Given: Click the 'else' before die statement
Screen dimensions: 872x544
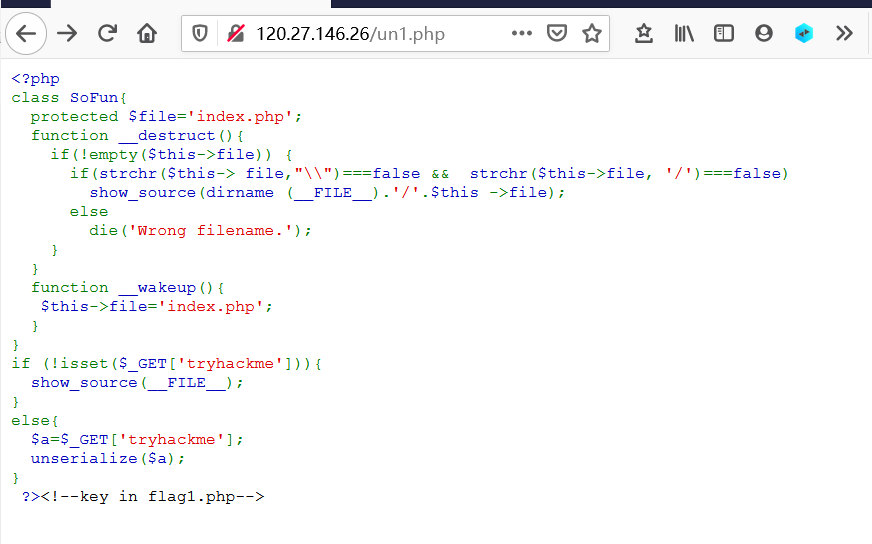Looking at the screenshot, I should click(x=89, y=212).
